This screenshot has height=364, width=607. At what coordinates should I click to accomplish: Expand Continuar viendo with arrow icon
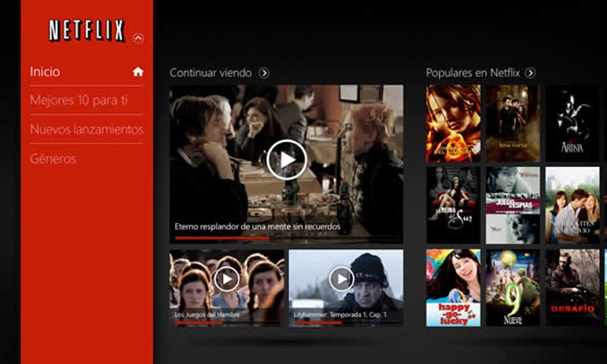pos(264,72)
